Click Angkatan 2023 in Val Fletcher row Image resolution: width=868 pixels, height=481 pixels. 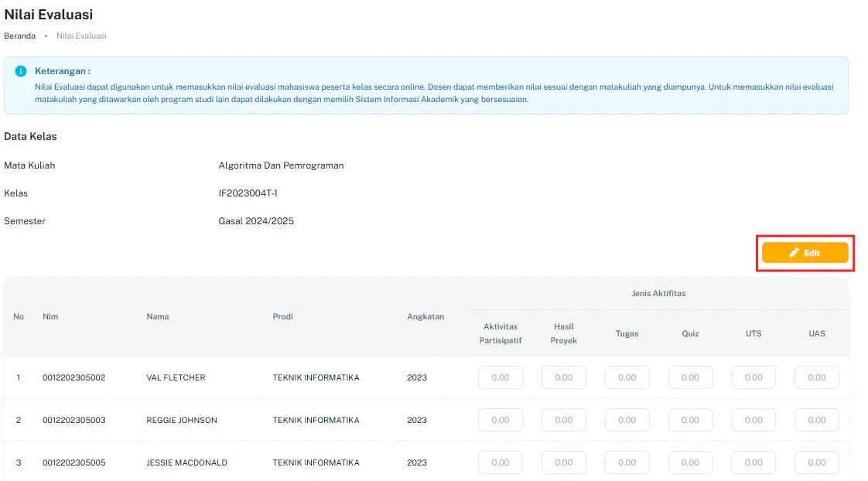[x=417, y=377]
